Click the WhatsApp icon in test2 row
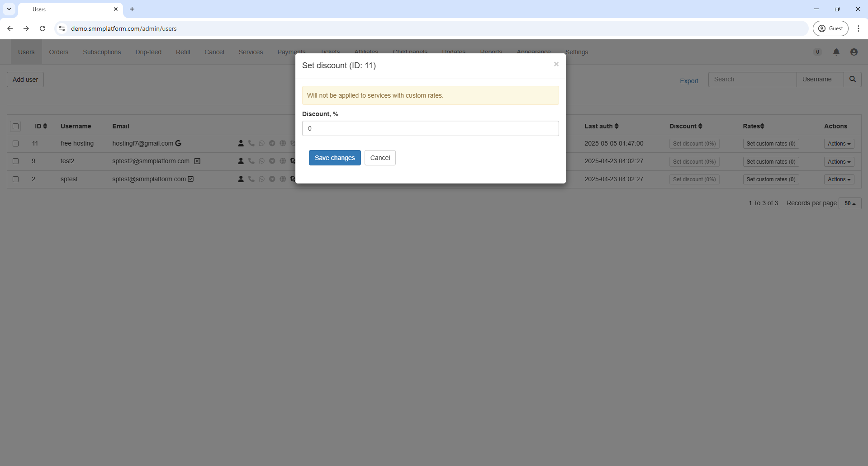Image resolution: width=868 pixels, height=466 pixels. point(261,161)
